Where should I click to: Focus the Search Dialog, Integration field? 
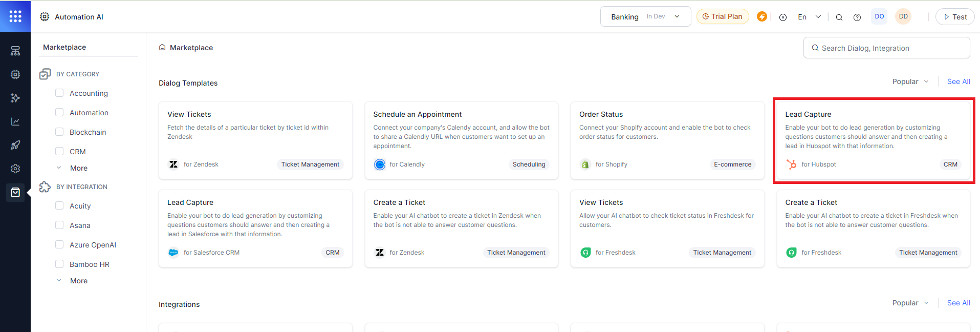[890, 48]
